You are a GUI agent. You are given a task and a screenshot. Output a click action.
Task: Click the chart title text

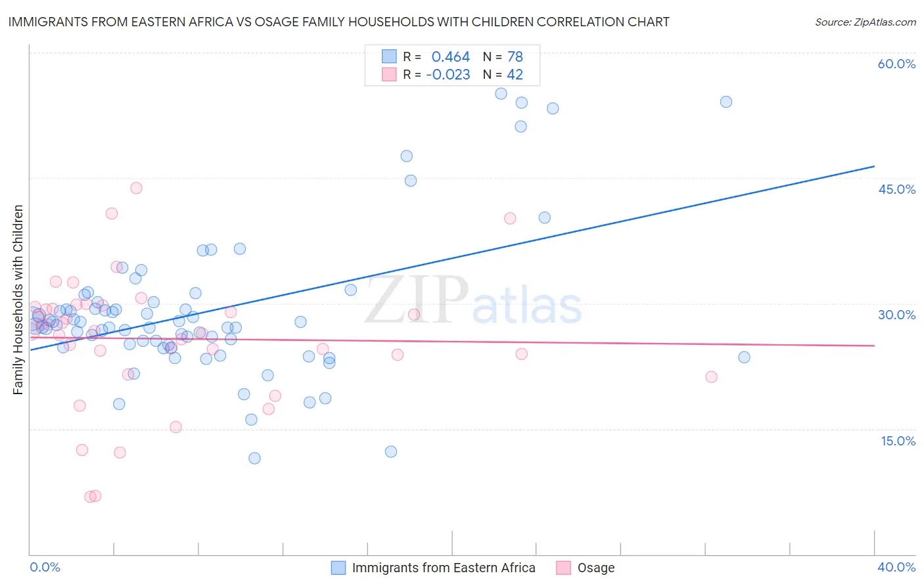(x=338, y=22)
